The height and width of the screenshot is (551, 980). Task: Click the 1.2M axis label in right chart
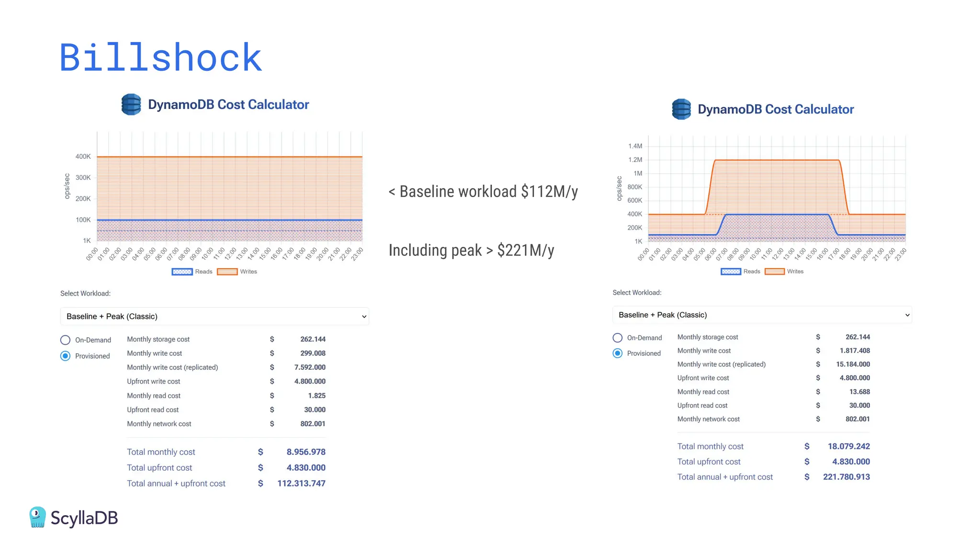635,160
